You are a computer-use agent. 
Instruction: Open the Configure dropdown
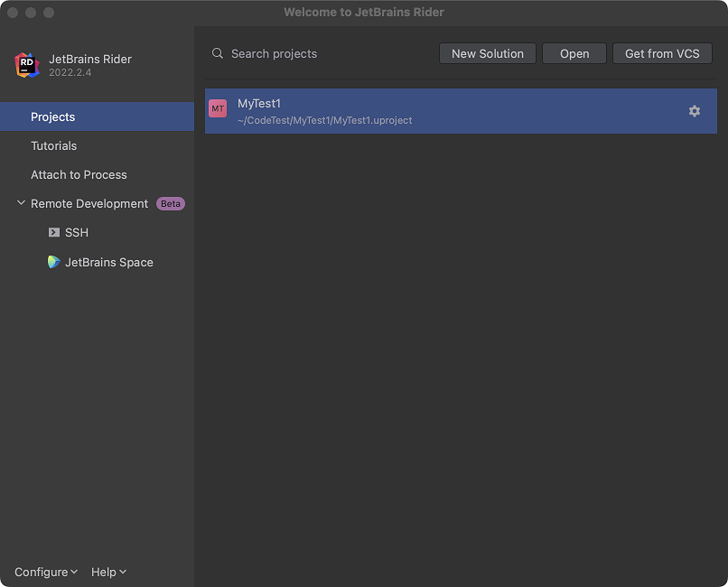(46, 572)
